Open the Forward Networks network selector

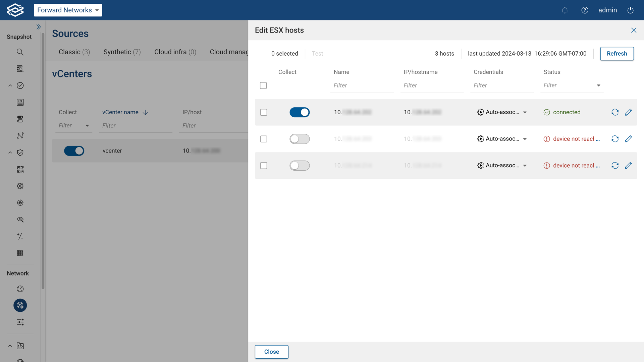click(x=68, y=10)
